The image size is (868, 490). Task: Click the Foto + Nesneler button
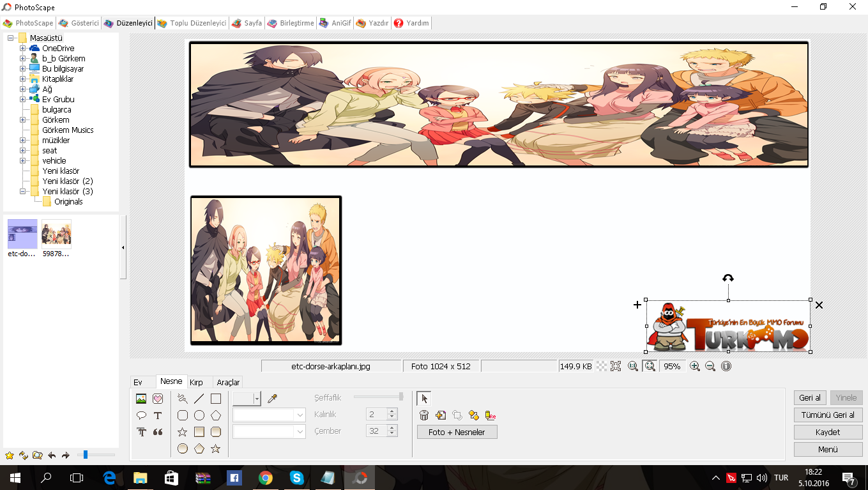[x=457, y=432]
